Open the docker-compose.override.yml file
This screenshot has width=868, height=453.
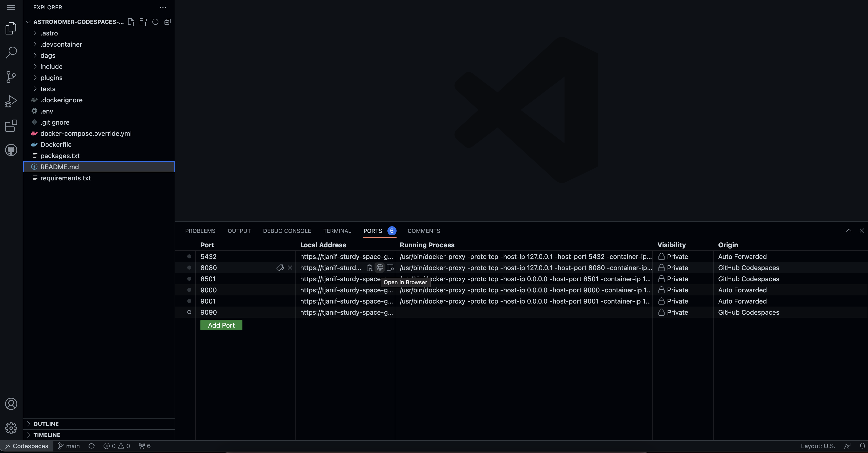pyautogui.click(x=86, y=133)
